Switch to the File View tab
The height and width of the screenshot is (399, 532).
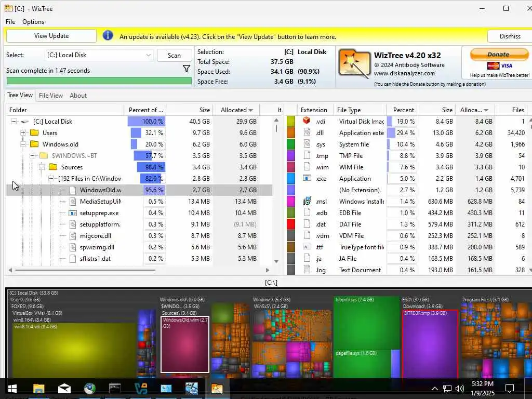(50, 96)
